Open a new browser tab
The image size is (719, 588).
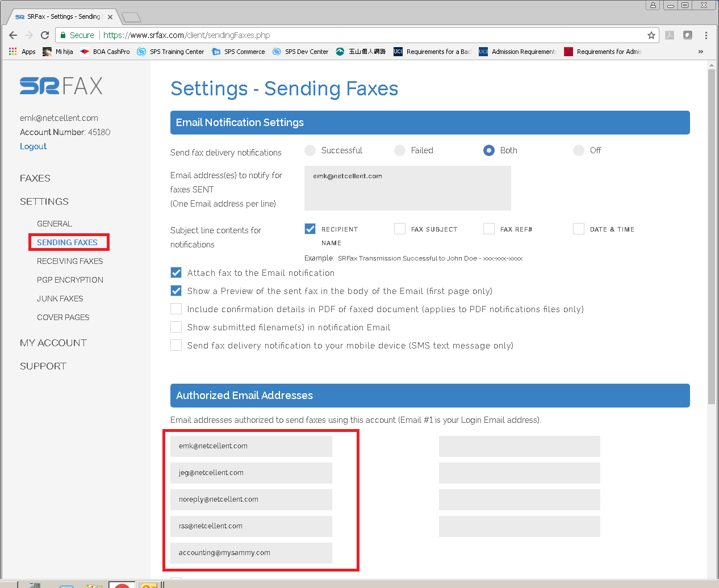pos(131,17)
